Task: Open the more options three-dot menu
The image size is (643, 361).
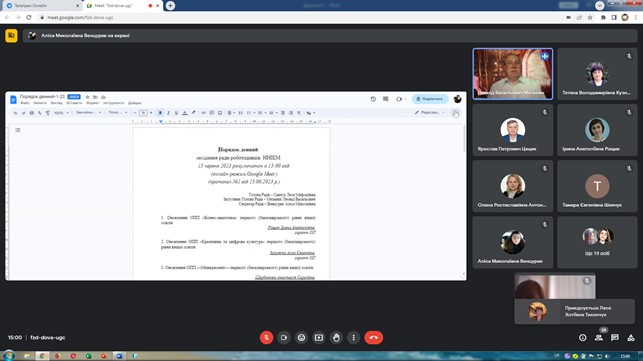Action: click(353, 338)
